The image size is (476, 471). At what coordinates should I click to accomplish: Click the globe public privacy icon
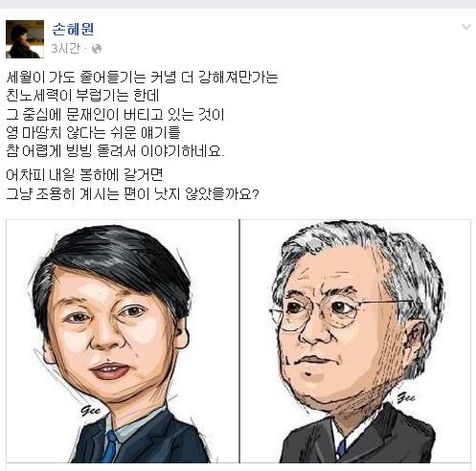tap(97, 49)
